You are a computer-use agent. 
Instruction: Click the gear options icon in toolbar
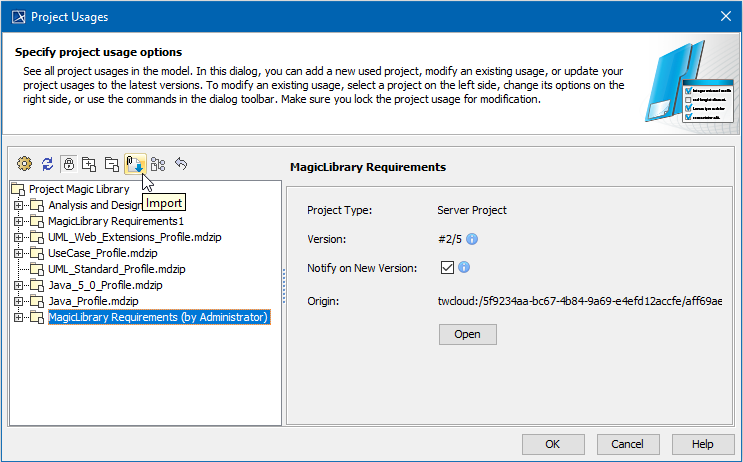click(25, 164)
